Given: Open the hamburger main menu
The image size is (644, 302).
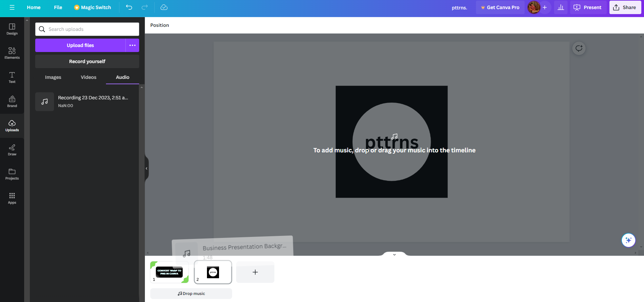Looking at the screenshot, I should [x=12, y=7].
